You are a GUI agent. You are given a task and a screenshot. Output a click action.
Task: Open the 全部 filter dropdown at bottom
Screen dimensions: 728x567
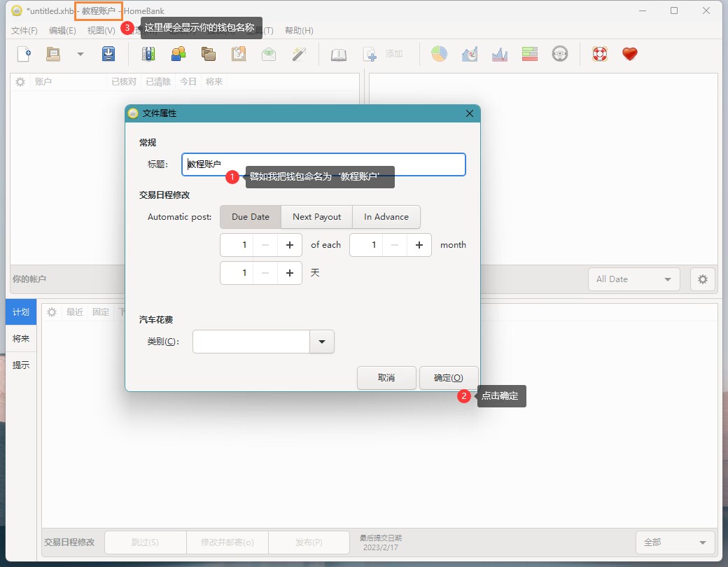point(675,542)
